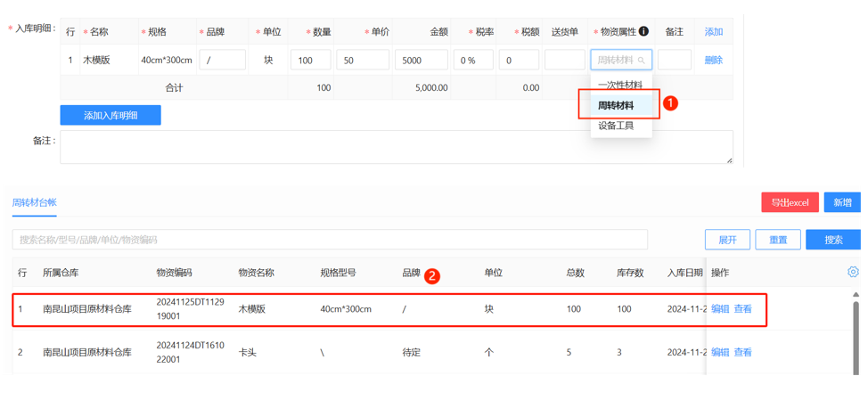Delete row 1 using 删除 link
The width and height of the screenshot is (868, 417).
[714, 61]
